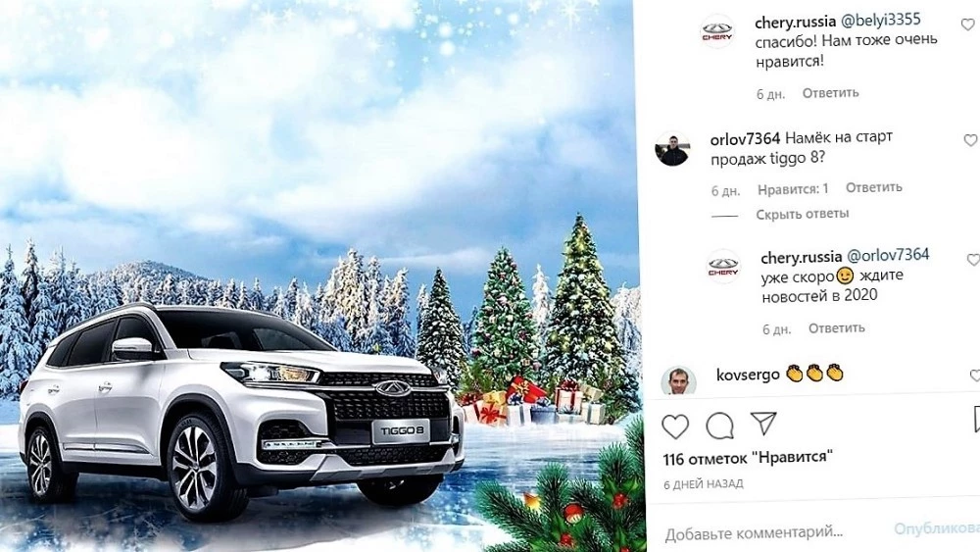Share the post via paper plane icon
Image resolution: width=980 pixels, height=552 pixels.
(763, 424)
